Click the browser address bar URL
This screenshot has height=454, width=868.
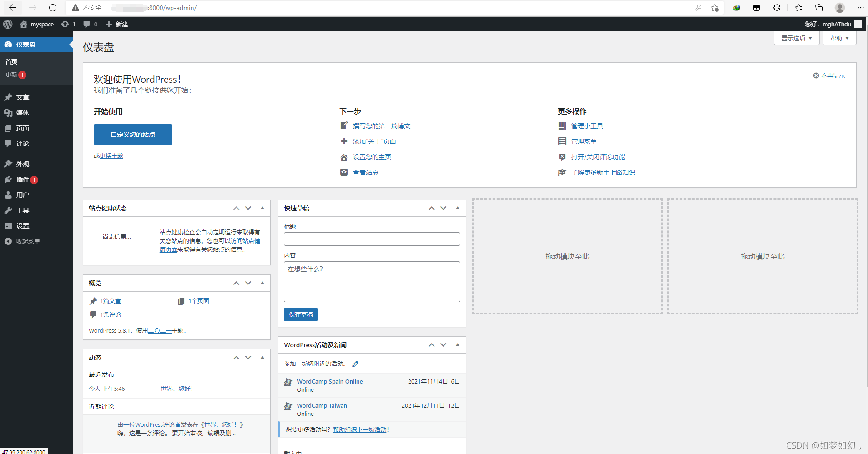(x=154, y=8)
